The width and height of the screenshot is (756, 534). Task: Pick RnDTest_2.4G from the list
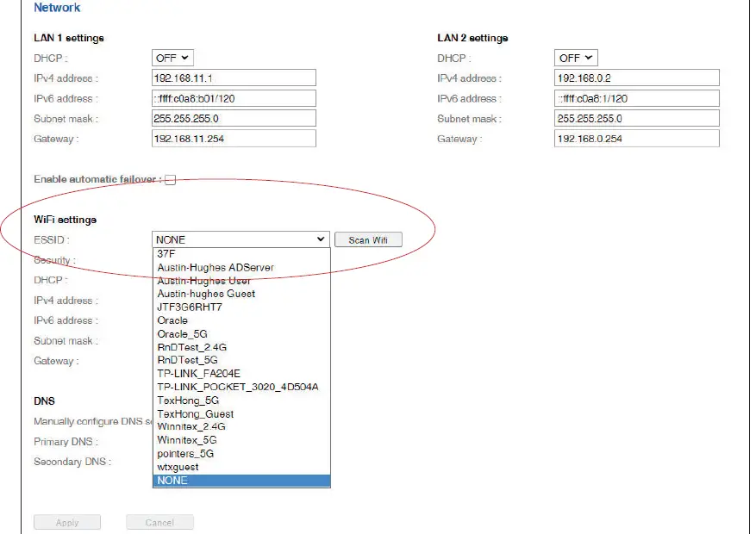coord(241,347)
